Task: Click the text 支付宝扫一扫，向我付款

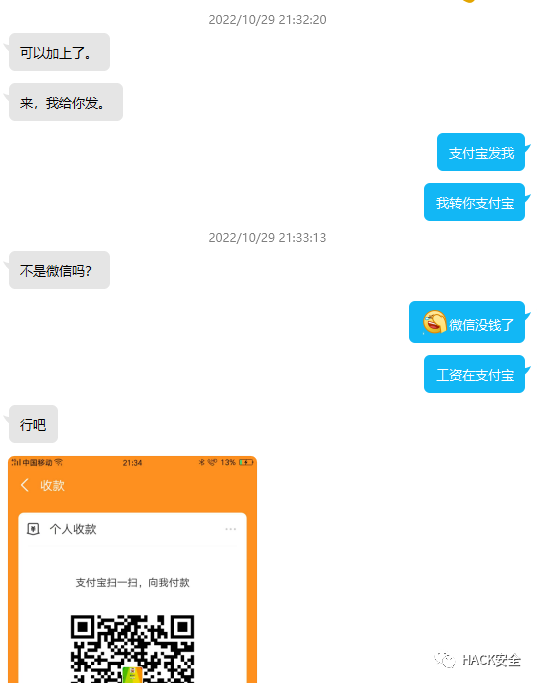Action: click(x=132, y=583)
